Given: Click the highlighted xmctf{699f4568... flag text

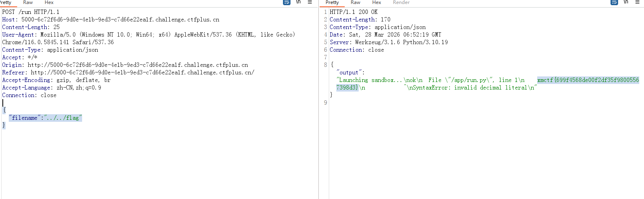Looking at the screenshot, I should [588, 80].
